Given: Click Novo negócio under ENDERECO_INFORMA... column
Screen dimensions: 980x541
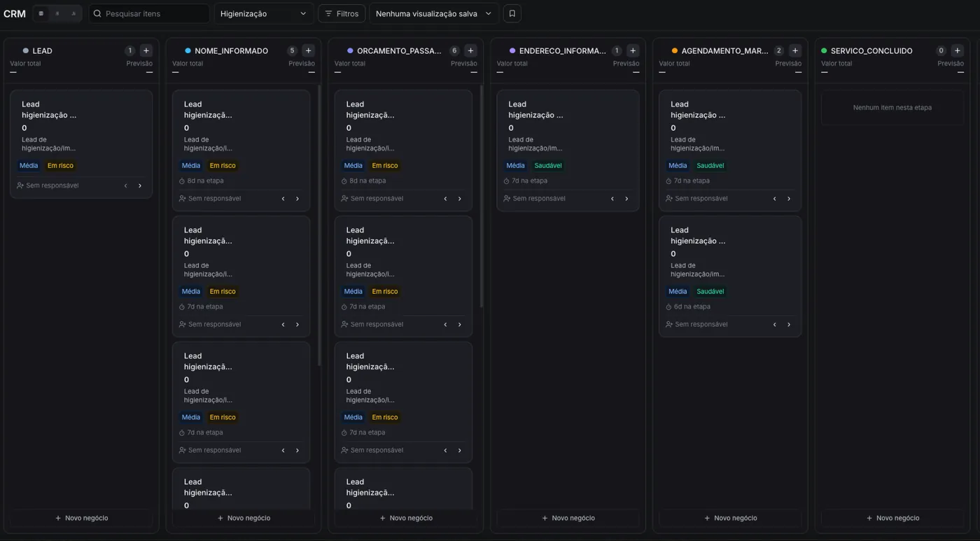Looking at the screenshot, I should click(x=568, y=518).
